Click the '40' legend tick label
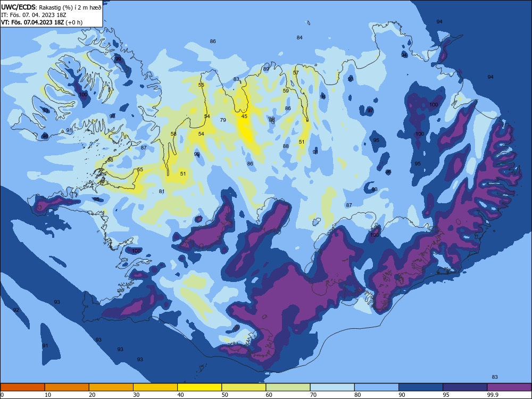 [x=180, y=395]
